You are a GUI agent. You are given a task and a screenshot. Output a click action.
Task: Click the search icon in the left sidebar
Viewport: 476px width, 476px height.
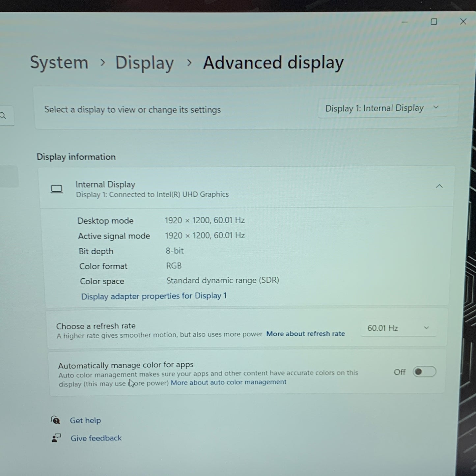point(3,116)
